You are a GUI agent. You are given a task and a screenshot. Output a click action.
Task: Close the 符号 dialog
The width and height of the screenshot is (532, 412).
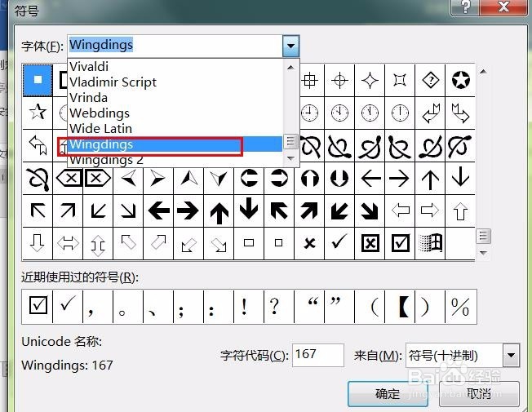[503, 7]
